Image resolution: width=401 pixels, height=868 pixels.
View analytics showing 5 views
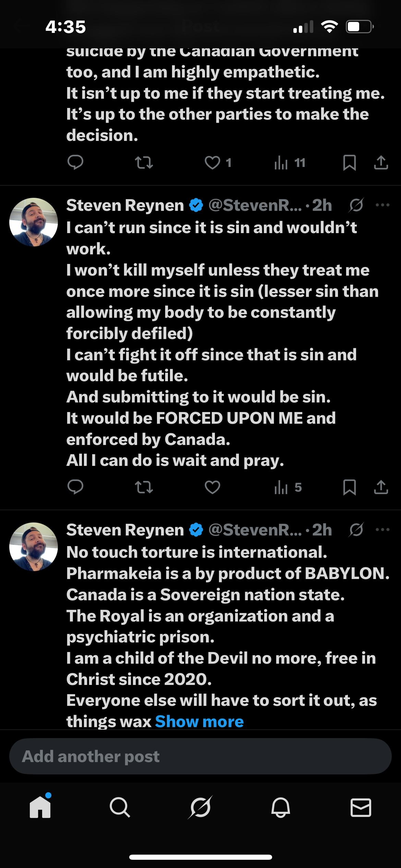pyautogui.click(x=288, y=487)
